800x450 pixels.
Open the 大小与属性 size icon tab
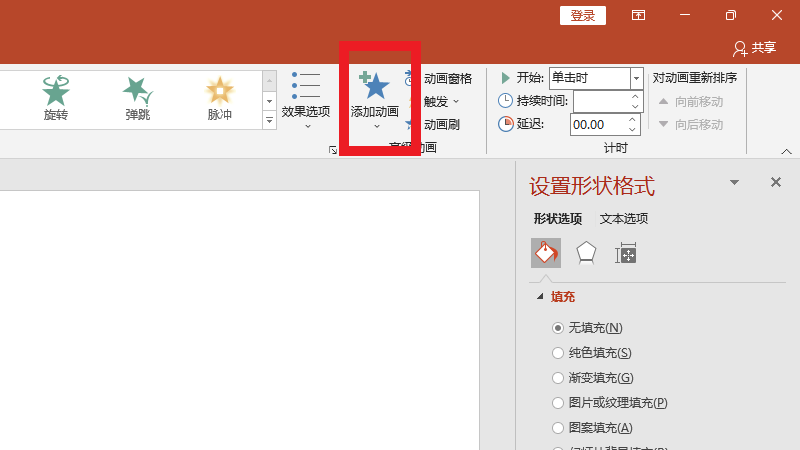pyautogui.click(x=626, y=253)
